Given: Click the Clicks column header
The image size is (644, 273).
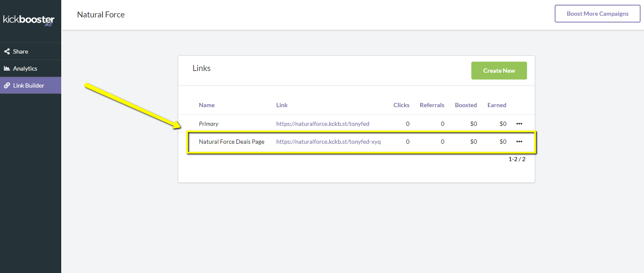Looking at the screenshot, I should pyautogui.click(x=401, y=105).
